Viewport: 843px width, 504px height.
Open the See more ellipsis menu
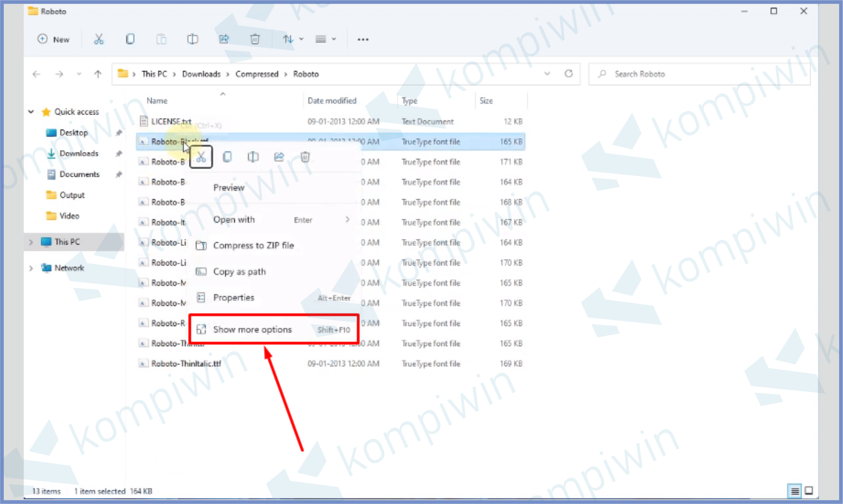[363, 39]
